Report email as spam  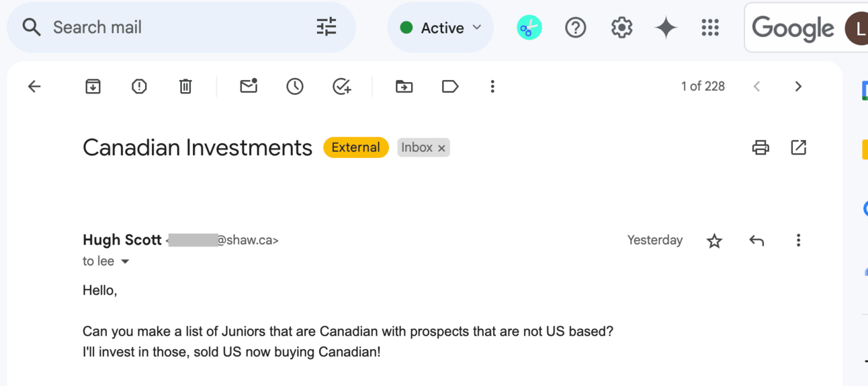coord(139,86)
